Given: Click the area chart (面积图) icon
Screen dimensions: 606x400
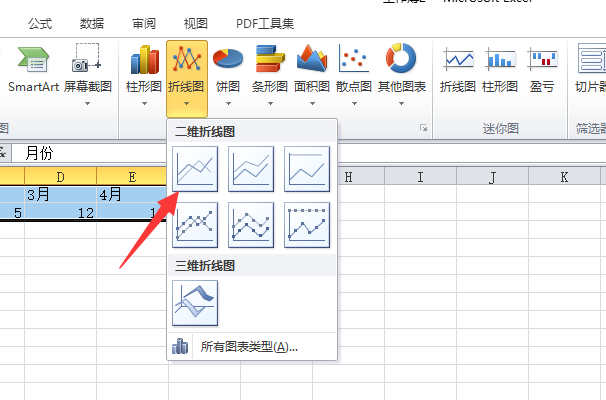Looking at the screenshot, I should [x=312, y=59].
